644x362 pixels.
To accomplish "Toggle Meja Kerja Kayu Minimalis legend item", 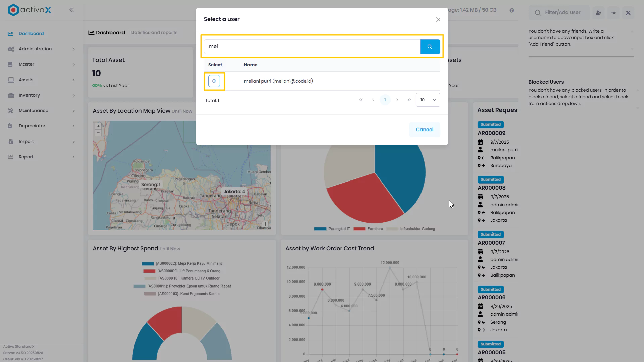I will pos(182,264).
